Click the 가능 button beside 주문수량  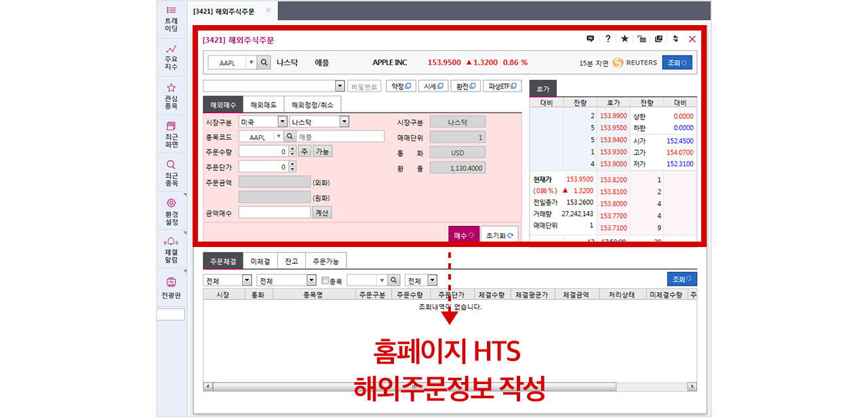(322, 151)
